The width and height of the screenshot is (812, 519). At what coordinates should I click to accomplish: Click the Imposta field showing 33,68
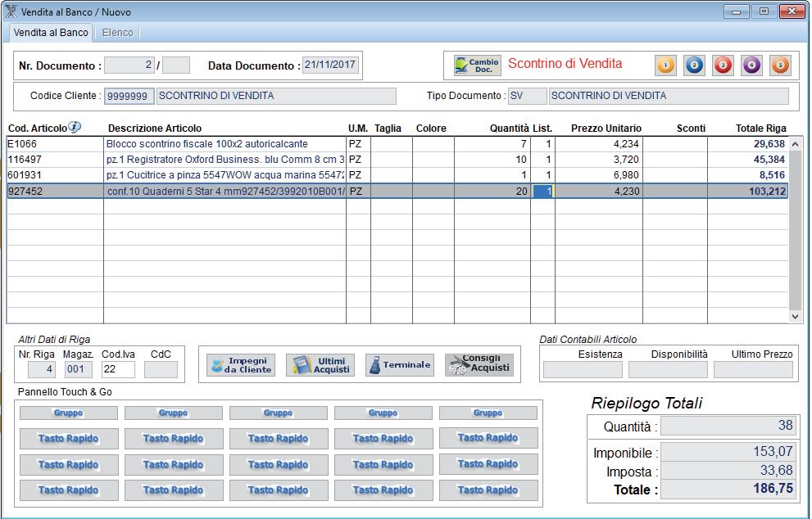[727, 471]
